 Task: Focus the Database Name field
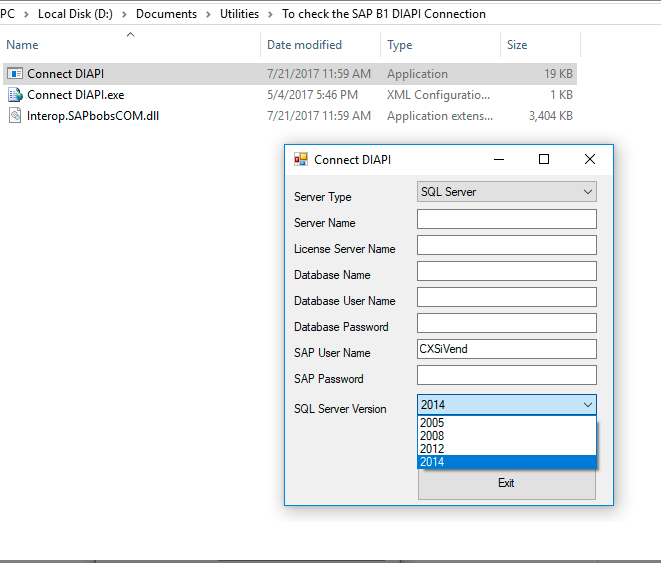[507, 271]
